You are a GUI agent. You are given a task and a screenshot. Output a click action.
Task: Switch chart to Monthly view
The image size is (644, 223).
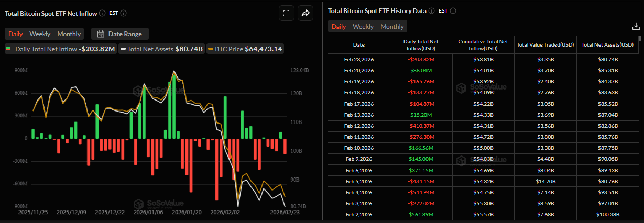tap(69, 34)
